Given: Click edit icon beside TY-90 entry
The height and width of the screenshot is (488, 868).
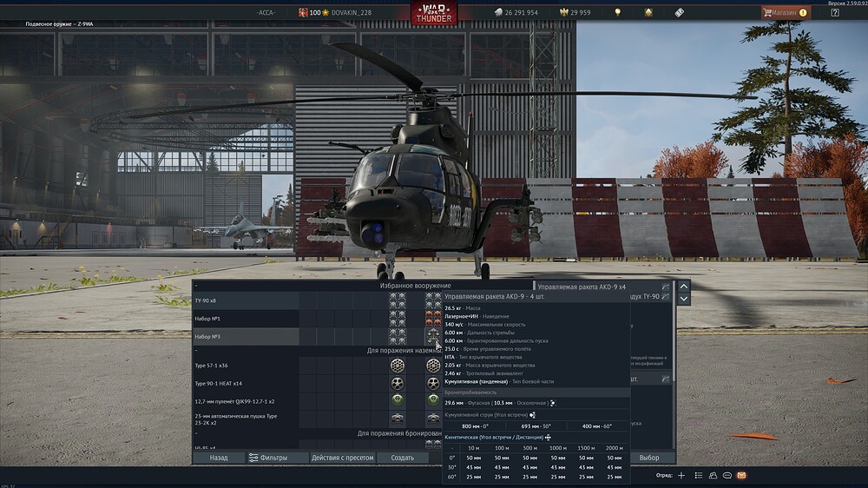Looking at the screenshot, I should 666,297.
